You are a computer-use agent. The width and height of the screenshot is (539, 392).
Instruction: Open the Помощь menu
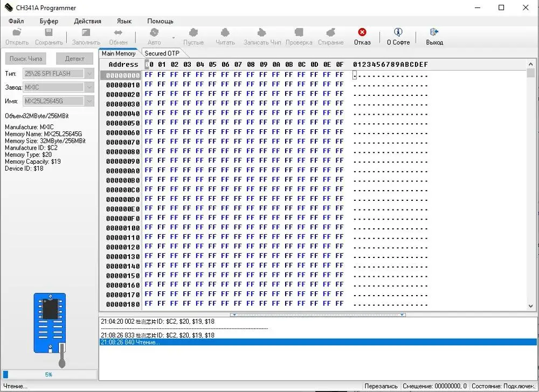click(x=160, y=21)
